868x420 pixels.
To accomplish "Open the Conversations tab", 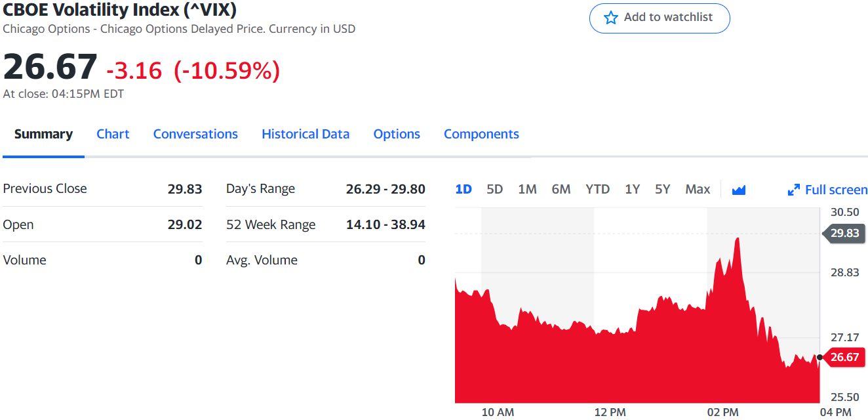I will [195, 134].
